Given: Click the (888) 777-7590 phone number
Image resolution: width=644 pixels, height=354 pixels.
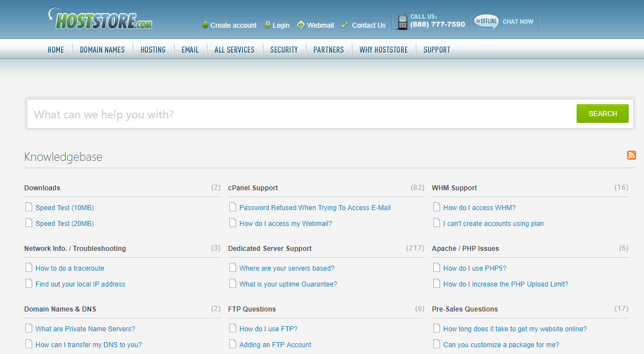Looking at the screenshot, I should 437,25.
